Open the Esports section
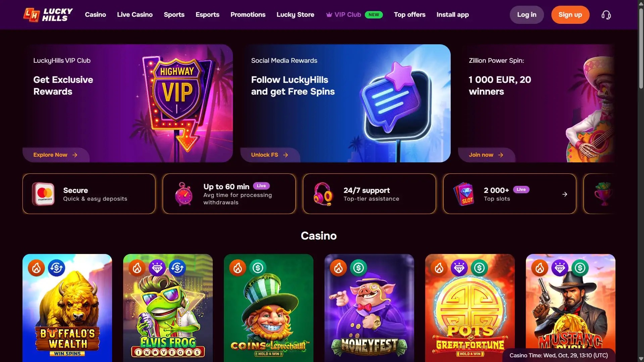The width and height of the screenshot is (644, 362). (207, 15)
